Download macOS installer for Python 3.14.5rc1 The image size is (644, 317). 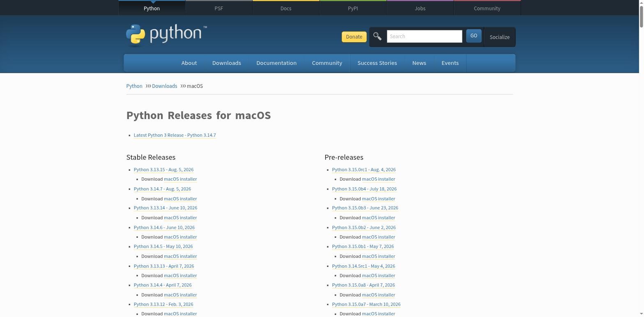[379, 276]
